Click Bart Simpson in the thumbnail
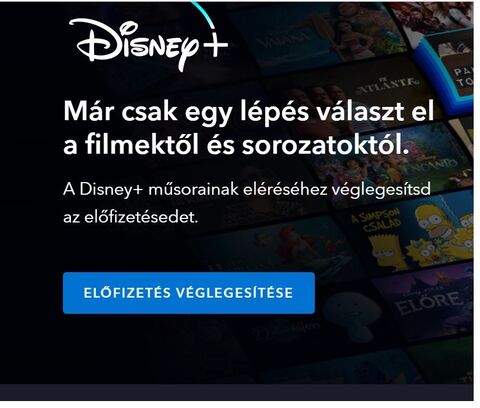Screen dimensions: 480x408 [387, 252]
